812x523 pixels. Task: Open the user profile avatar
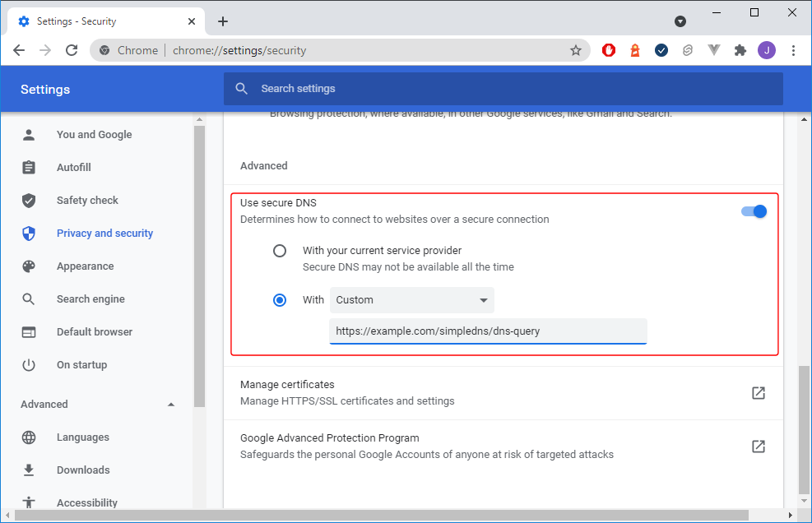pos(767,50)
